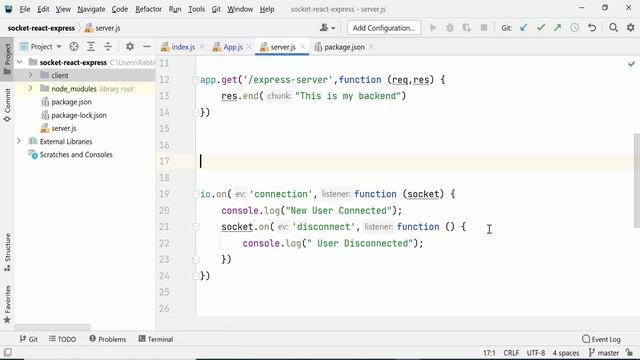Expand the node_modules folder
The width and height of the screenshot is (640, 360).
point(31,88)
